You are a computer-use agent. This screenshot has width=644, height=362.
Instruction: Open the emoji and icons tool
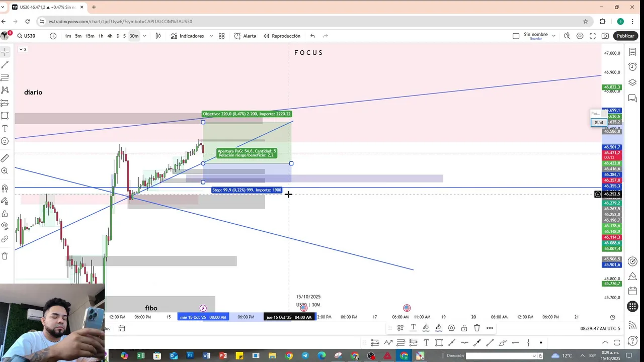point(5,141)
